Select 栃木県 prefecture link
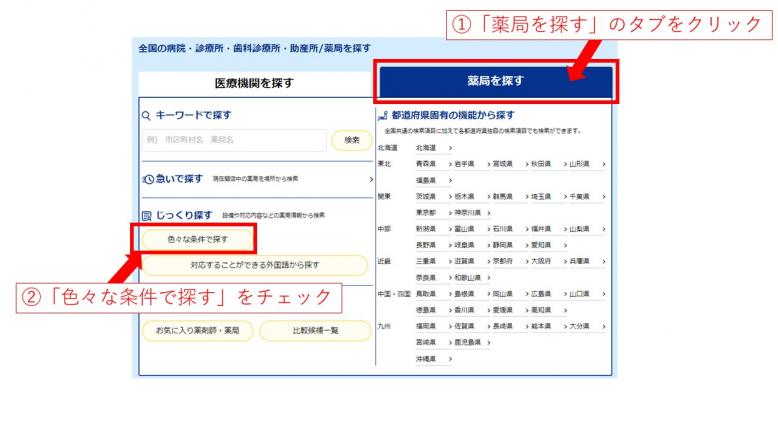Image resolution: width=778 pixels, height=438 pixels. coord(472,197)
